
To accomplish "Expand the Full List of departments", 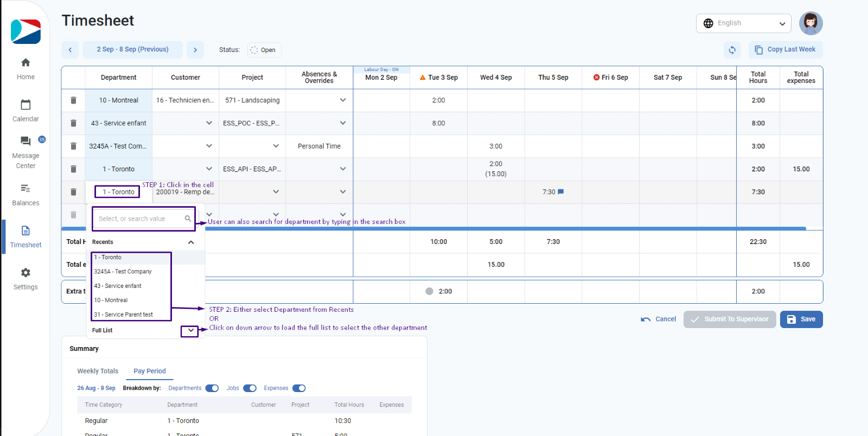I will click(190, 330).
